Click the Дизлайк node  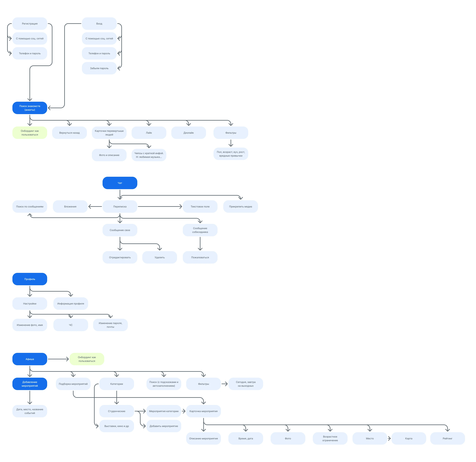click(x=189, y=133)
